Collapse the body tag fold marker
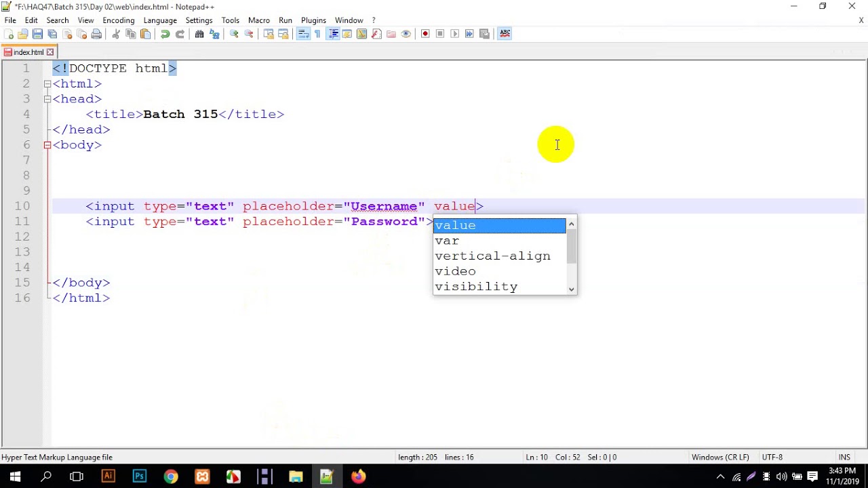The width and height of the screenshot is (868, 488). [47, 145]
